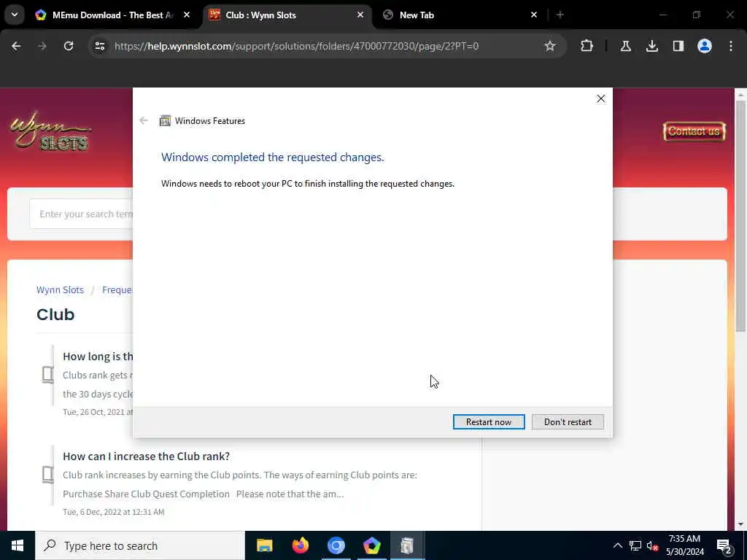Open File Explorer from the taskbar
Screen dimensions: 747x560
pyautogui.click(x=264, y=545)
